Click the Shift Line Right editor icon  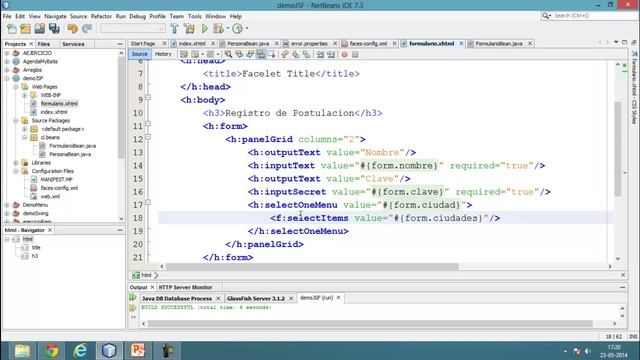coord(331,54)
